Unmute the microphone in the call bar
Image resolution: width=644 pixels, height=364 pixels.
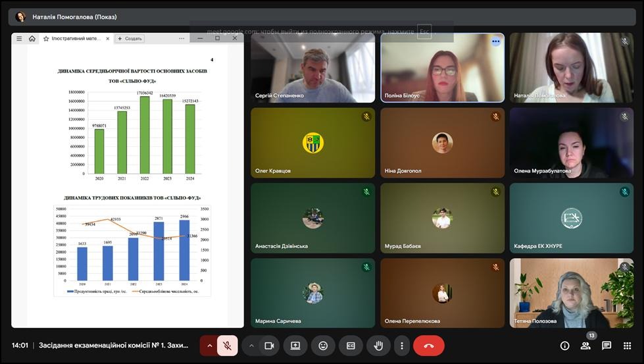click(228, 346)
